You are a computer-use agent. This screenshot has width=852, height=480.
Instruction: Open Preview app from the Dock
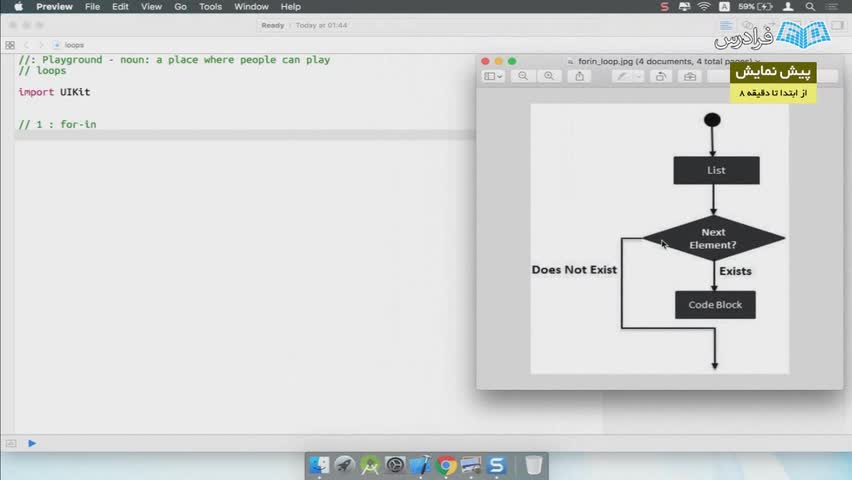tap(471, 465)
